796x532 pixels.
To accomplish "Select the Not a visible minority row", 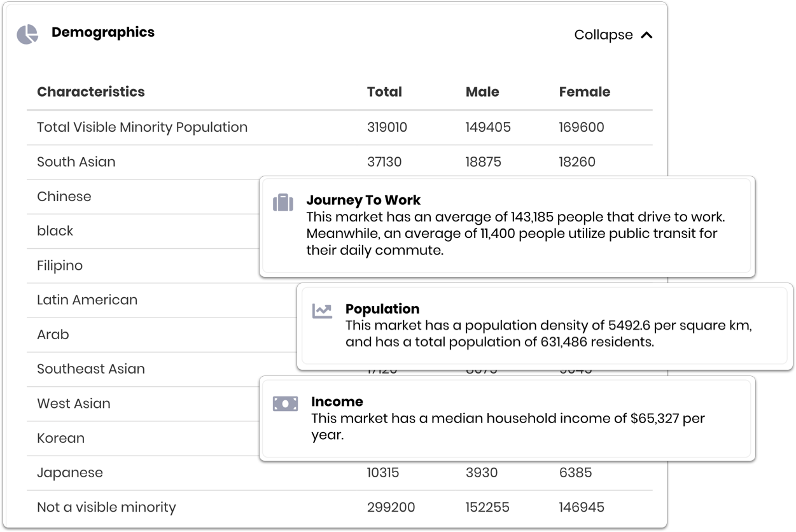I will (106, 507).
